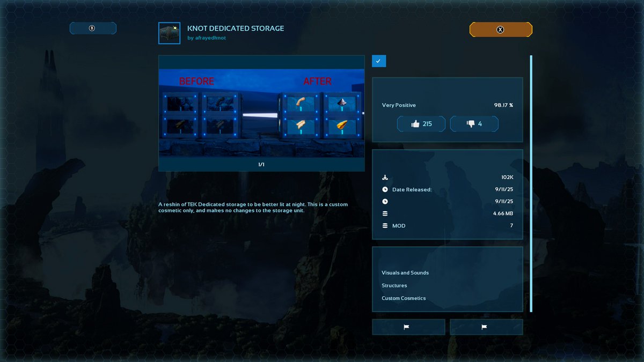This screenshot has height=362, width=644.
Task: Click the 4.66 MB file size value
Action: click(503, 213)
